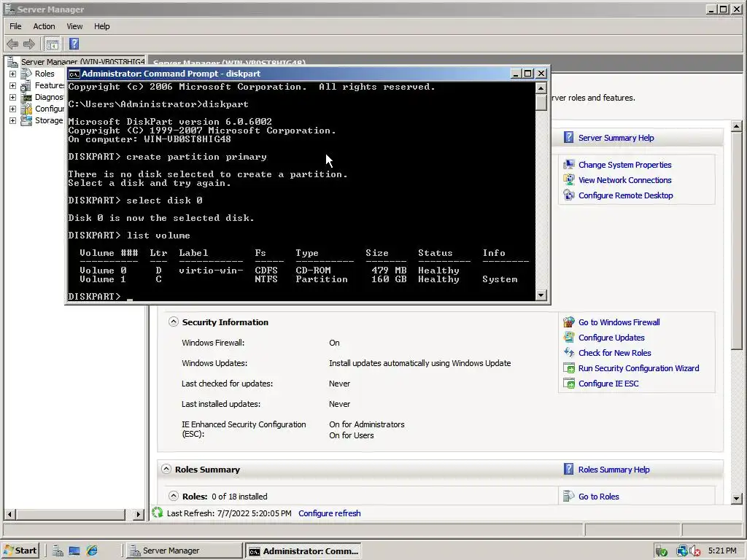The height and width of the screenshot is (560, 747).
Task: Click the Forward arrow toolbar icon
Action: click(29, 44)
